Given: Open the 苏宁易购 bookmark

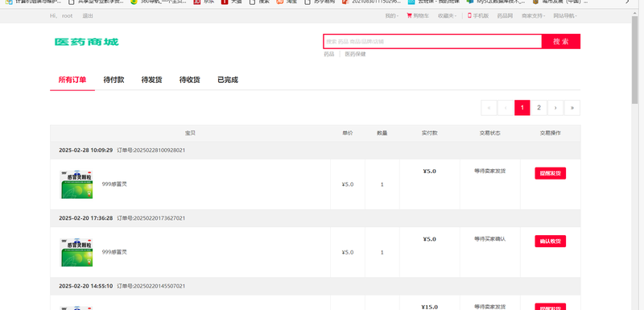Looking at the screenshot, I should 319,2.
